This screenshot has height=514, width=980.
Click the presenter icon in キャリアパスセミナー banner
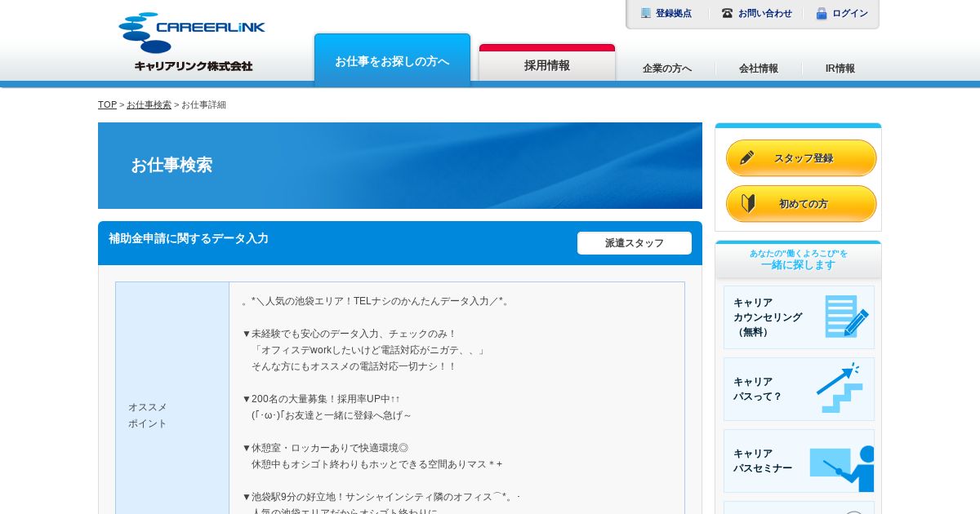(x=842, y=468)
